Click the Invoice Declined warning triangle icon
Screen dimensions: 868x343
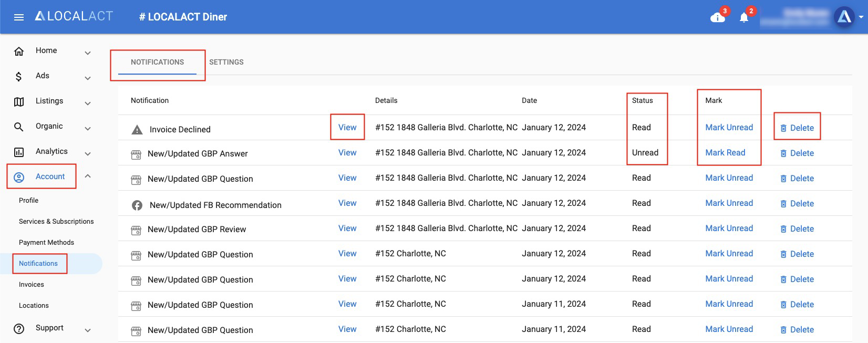pos(137,129)
